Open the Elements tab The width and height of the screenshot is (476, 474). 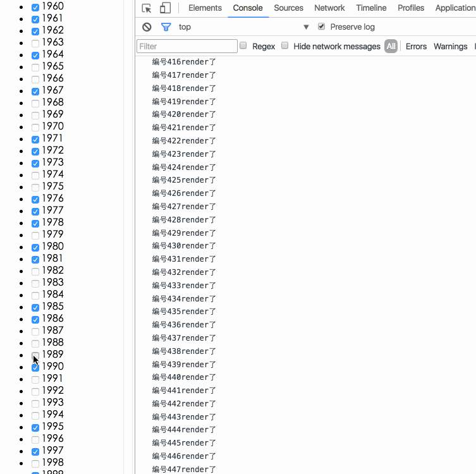(205, 8)
